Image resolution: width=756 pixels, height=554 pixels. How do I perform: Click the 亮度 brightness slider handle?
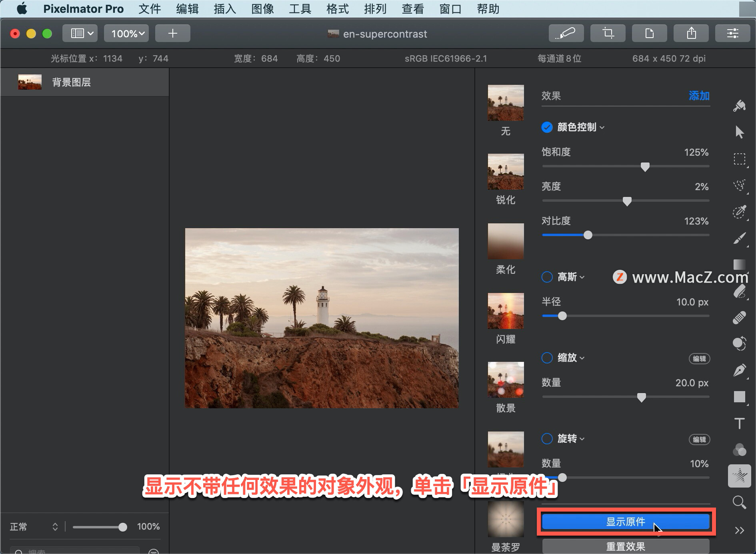(627, 201)
